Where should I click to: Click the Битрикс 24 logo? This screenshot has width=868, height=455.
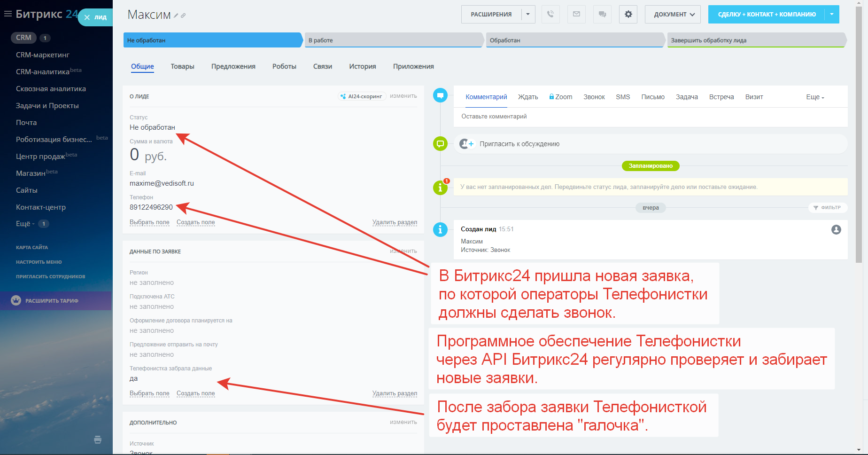coord(47,14)
